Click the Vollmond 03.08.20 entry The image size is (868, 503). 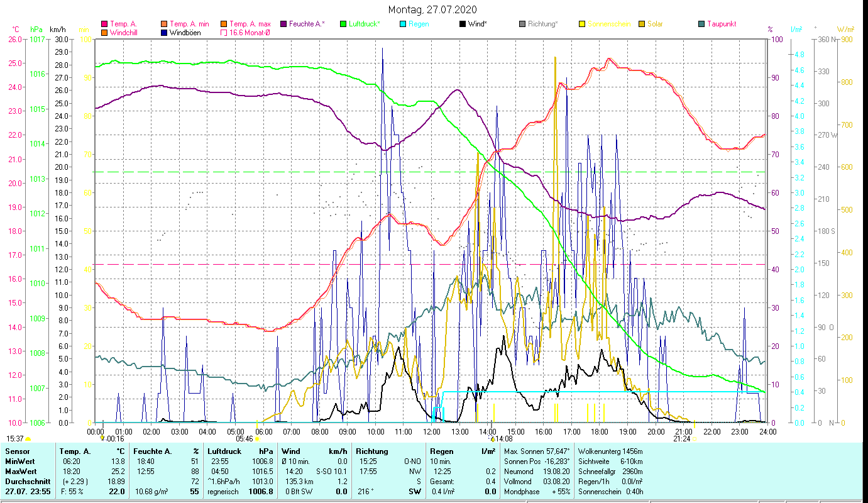[x=536, y=482]
